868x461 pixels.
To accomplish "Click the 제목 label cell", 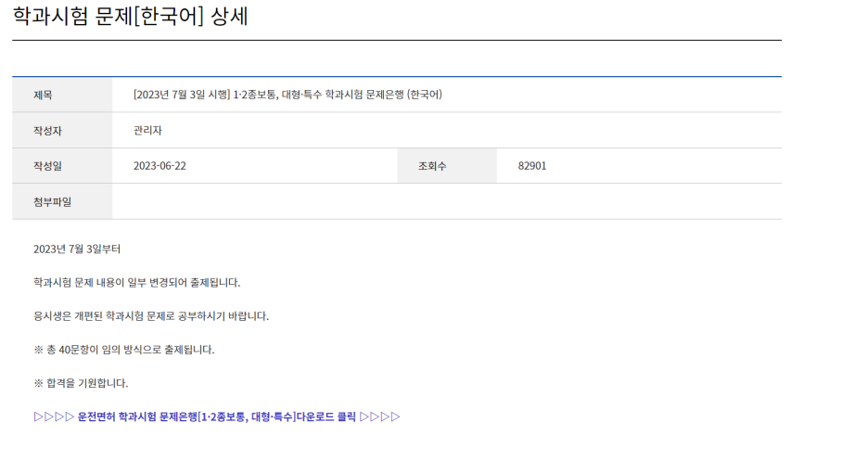I will (x=62, y=95).
